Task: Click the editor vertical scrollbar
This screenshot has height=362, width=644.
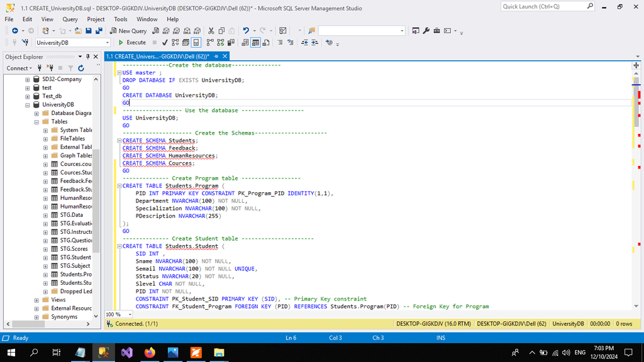Action: tap(636, 189)
